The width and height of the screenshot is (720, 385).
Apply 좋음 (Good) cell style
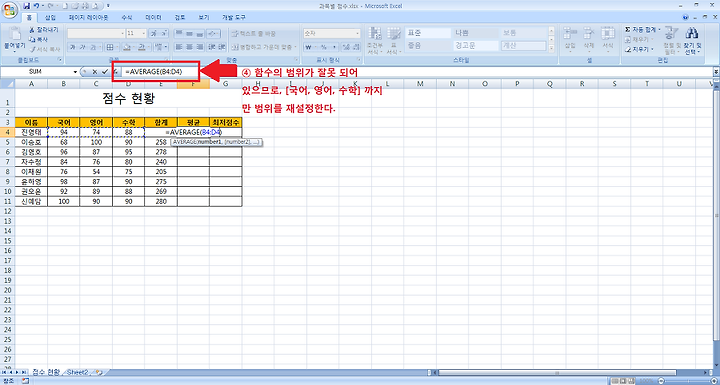pos(427,46)
